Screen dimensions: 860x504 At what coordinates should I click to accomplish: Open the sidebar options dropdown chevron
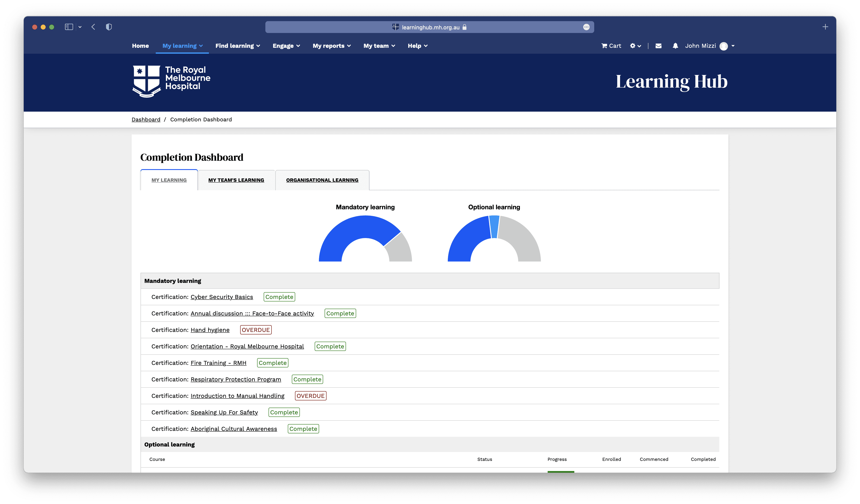(80, 27)
